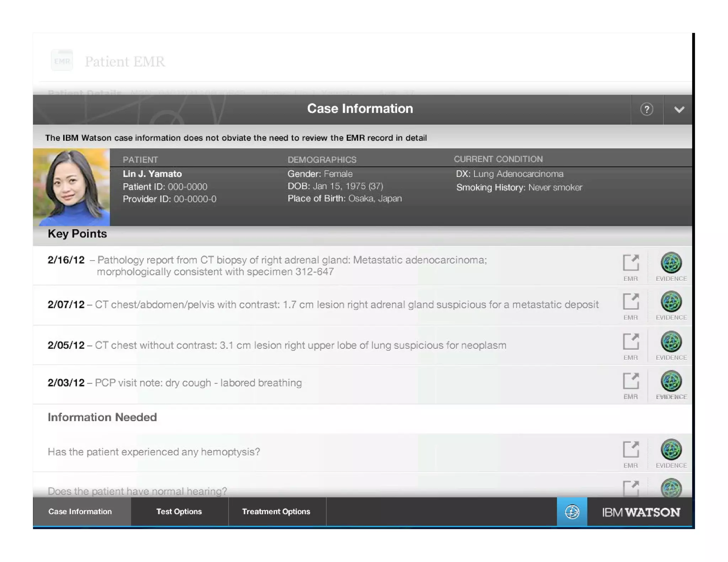Select the patient name Lin J. Yamato
Viewport: 728px width, 562px height.
point(152,174)
